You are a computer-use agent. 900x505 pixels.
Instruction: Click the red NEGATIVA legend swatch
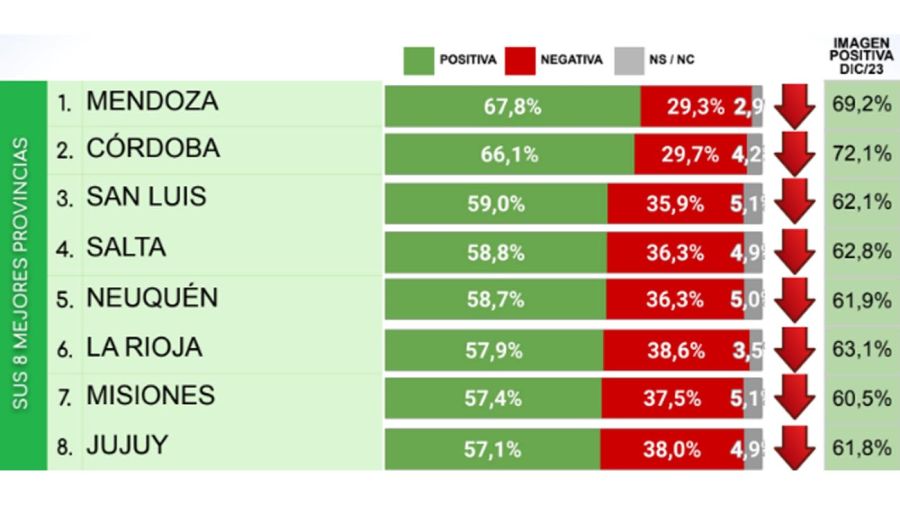click(520, 60)
